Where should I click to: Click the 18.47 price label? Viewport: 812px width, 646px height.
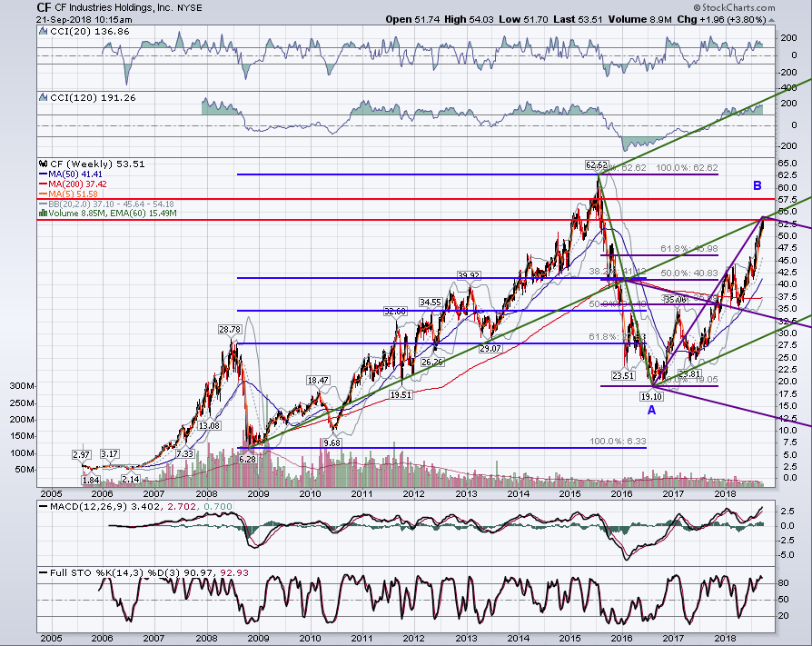pyautogui.click(x=318, y=381)
